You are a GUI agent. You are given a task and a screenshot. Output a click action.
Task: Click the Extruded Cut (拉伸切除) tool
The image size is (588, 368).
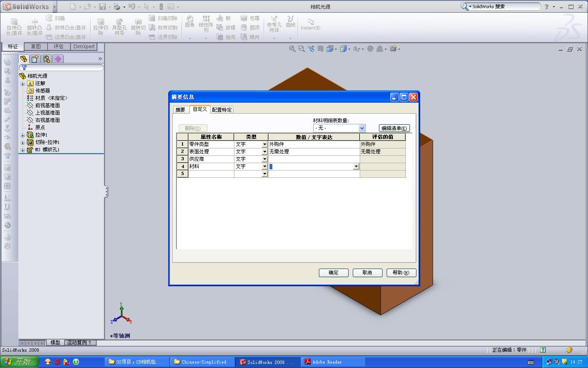click(100, 27)
